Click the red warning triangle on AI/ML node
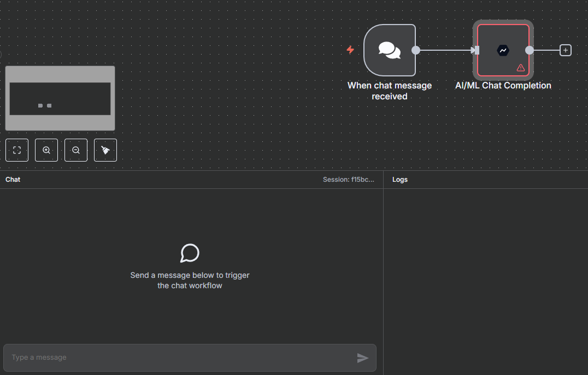This screenshot has height=375, width=588. (x=520, y=68)
